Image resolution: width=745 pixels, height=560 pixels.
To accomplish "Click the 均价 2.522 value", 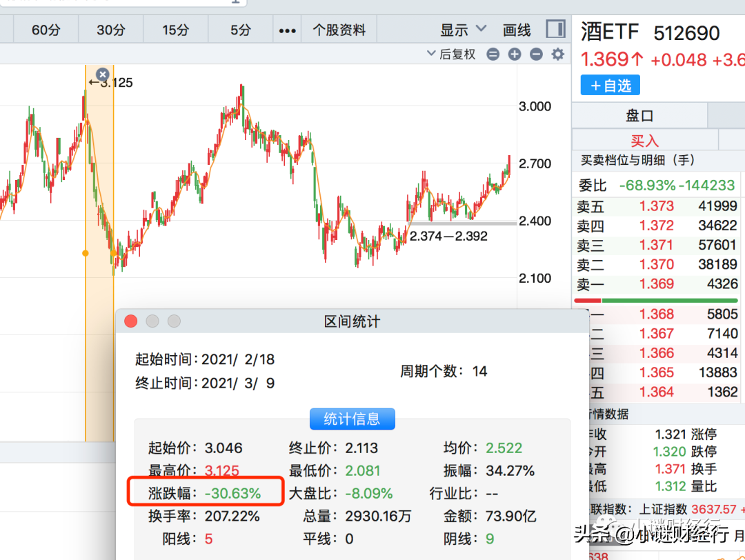I will pos(504,448).
